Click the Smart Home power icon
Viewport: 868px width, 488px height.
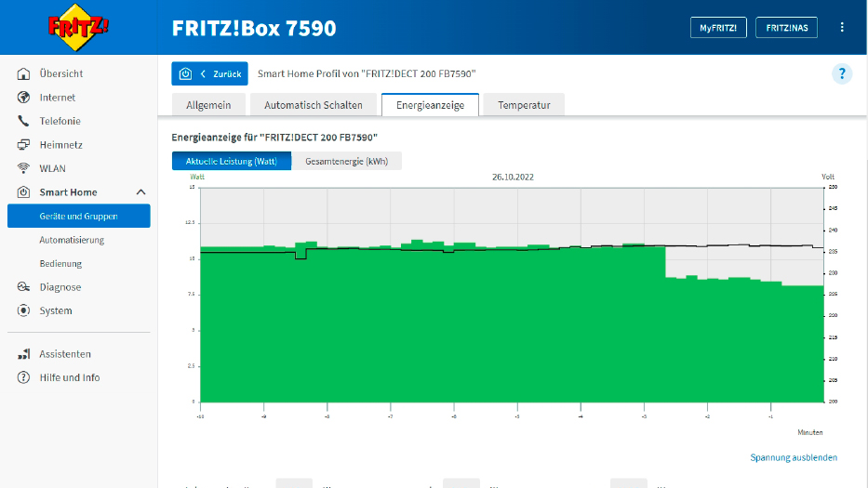[x=23, y=192]
